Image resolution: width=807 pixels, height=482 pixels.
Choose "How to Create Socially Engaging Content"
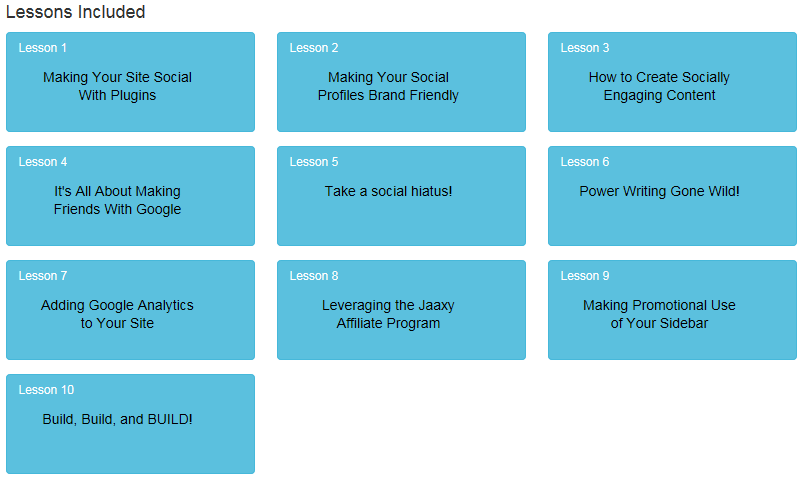pos(659,86)
